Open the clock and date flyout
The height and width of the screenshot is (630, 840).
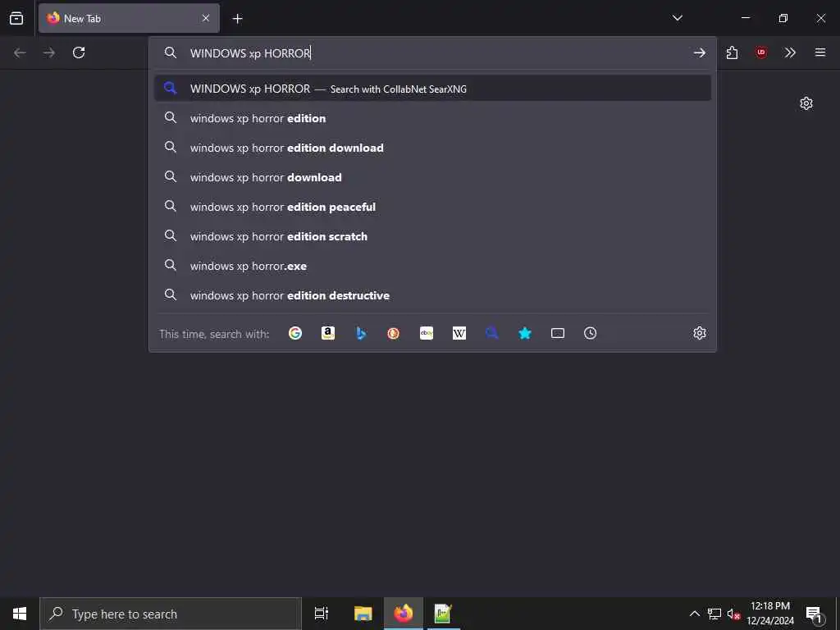(x=770, y=614)
